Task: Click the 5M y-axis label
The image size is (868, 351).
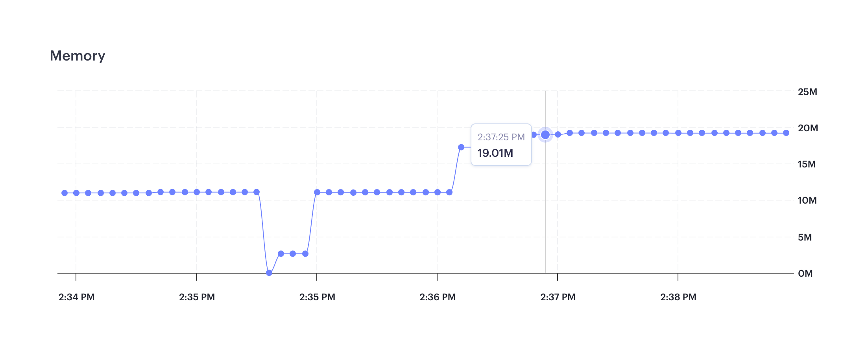Action: (x=805, y=237)
